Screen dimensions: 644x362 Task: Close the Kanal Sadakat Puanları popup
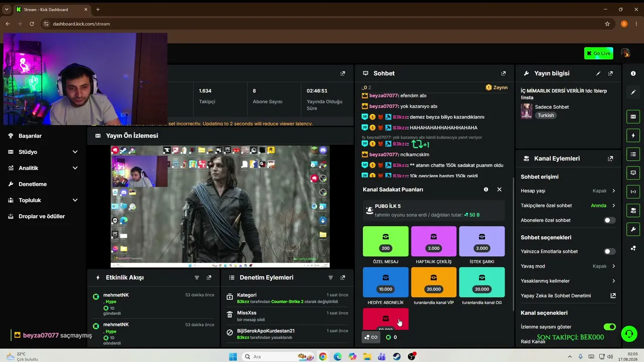[499, 190]
